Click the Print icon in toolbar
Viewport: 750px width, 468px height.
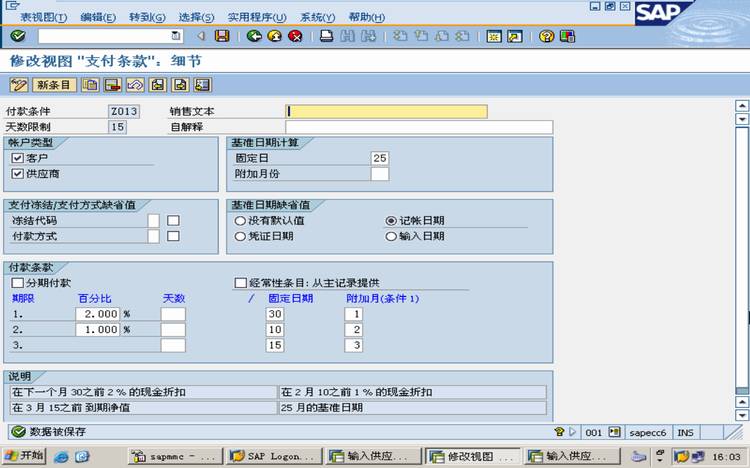coord(327,36)
